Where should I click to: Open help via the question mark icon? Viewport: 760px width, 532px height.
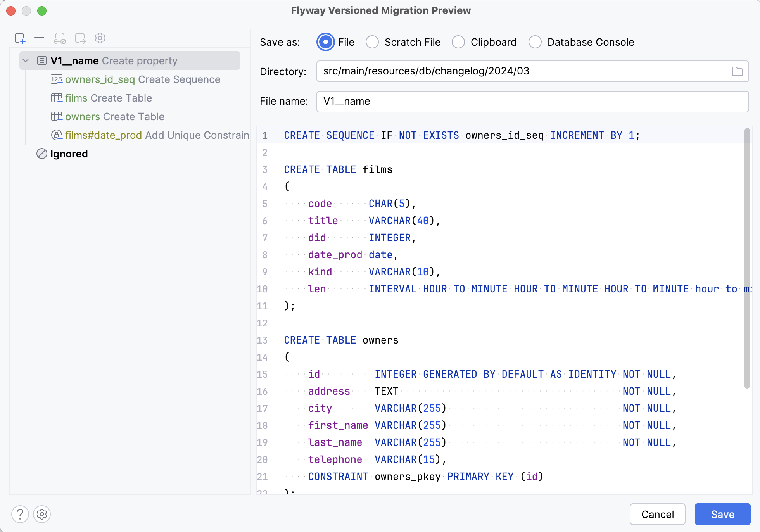(x=20, y=514)
